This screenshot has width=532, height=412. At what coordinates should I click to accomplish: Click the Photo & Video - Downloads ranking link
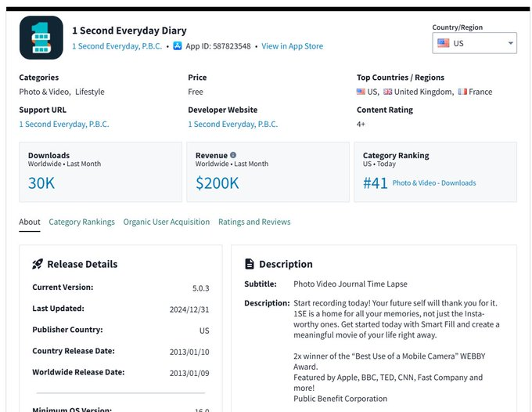(x=433, y=183)
